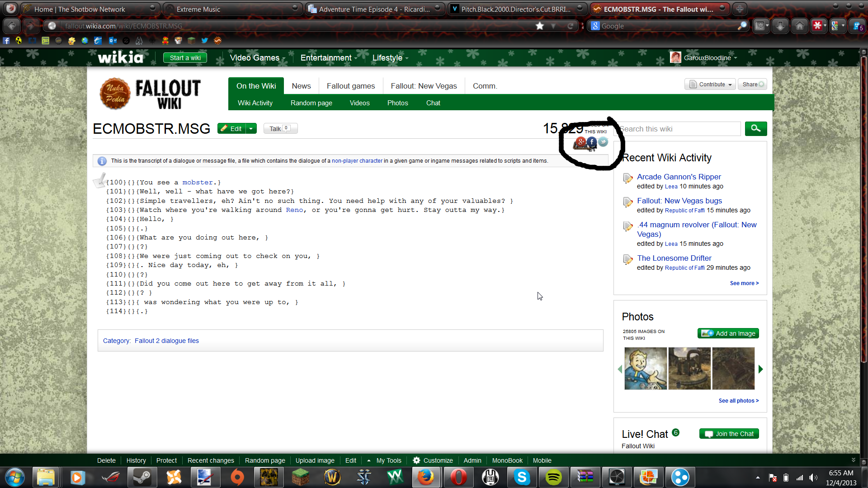Expand the My Tools menu

[384, 460]
